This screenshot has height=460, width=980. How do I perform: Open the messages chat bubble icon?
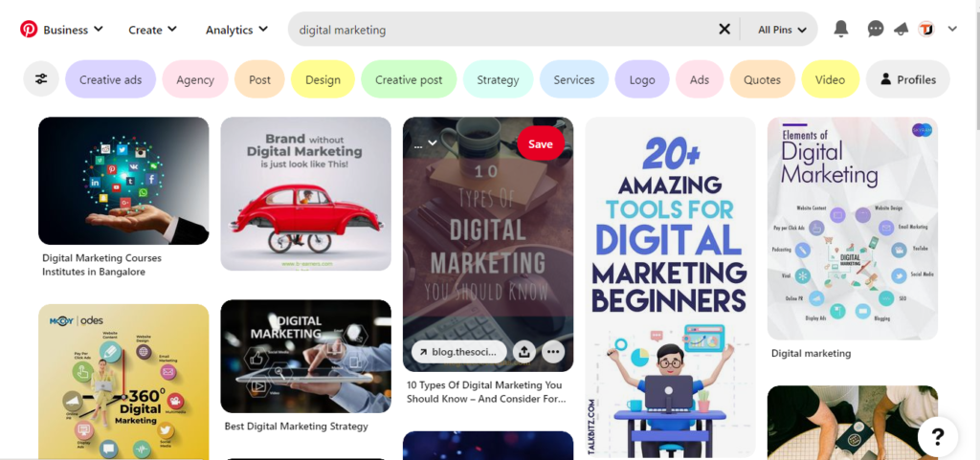point(876,29)
